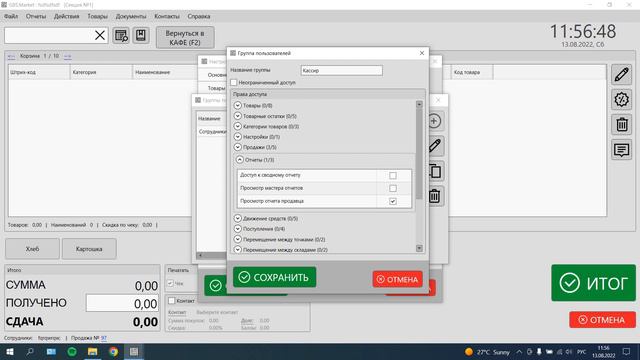Add a new user group with plus icon
640x360 pixels.
(x=434, y=121)
